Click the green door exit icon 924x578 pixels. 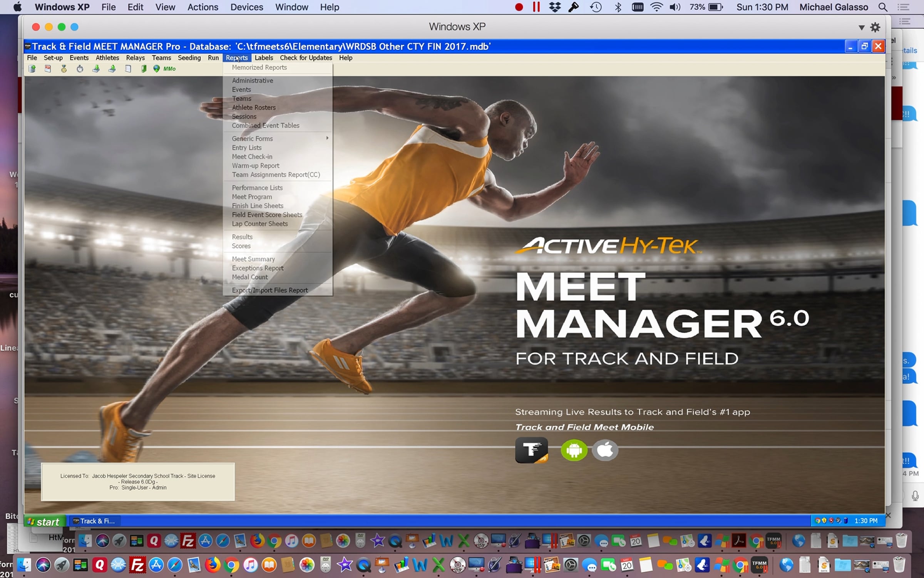click(144, 69)
